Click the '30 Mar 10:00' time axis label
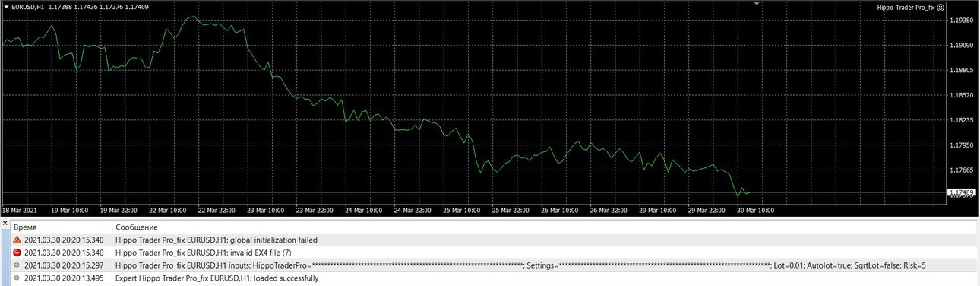Image resolution: width=980 pixels, height=286 pixels. 756,211
